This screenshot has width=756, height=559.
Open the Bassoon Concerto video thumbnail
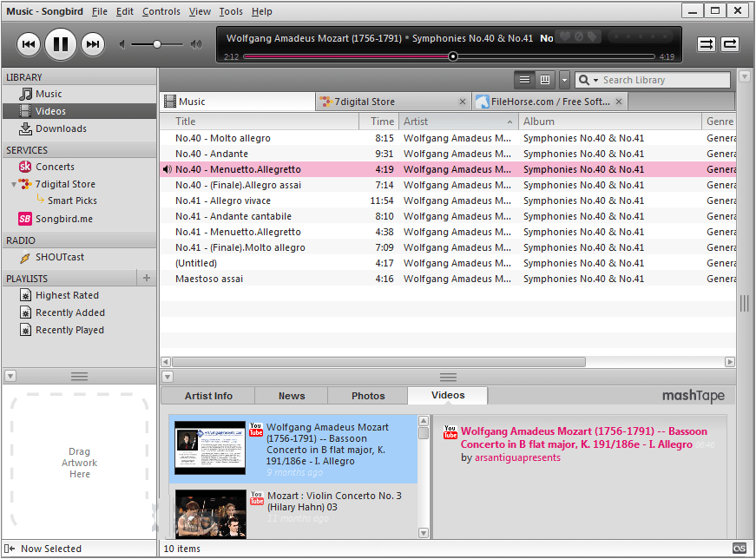pos(210,448)
